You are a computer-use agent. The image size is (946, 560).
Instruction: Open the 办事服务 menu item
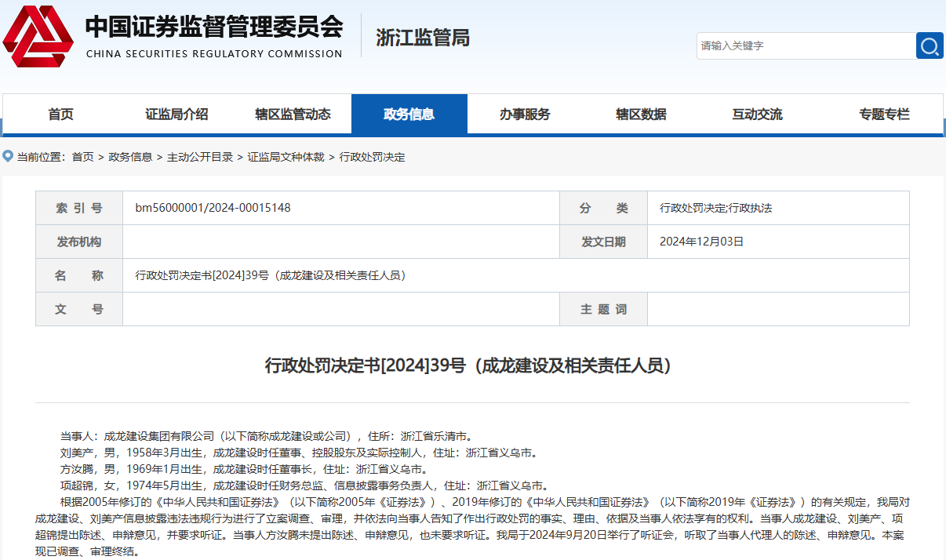tap(525, 115)
